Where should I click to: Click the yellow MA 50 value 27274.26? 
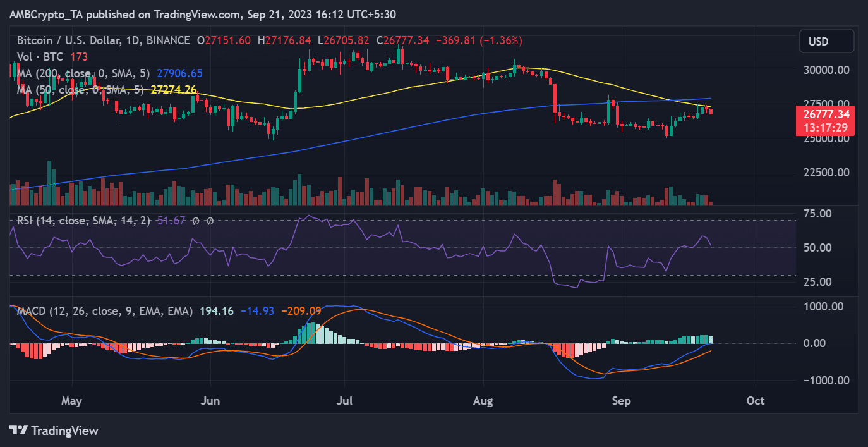174,90
